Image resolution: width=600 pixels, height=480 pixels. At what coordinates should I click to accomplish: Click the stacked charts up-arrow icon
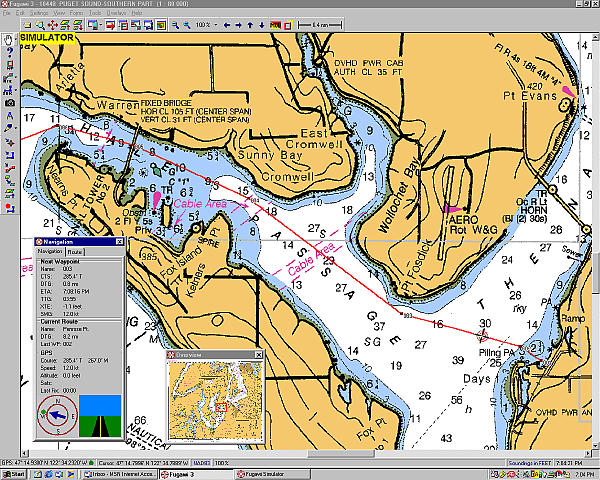pos(65,25)
